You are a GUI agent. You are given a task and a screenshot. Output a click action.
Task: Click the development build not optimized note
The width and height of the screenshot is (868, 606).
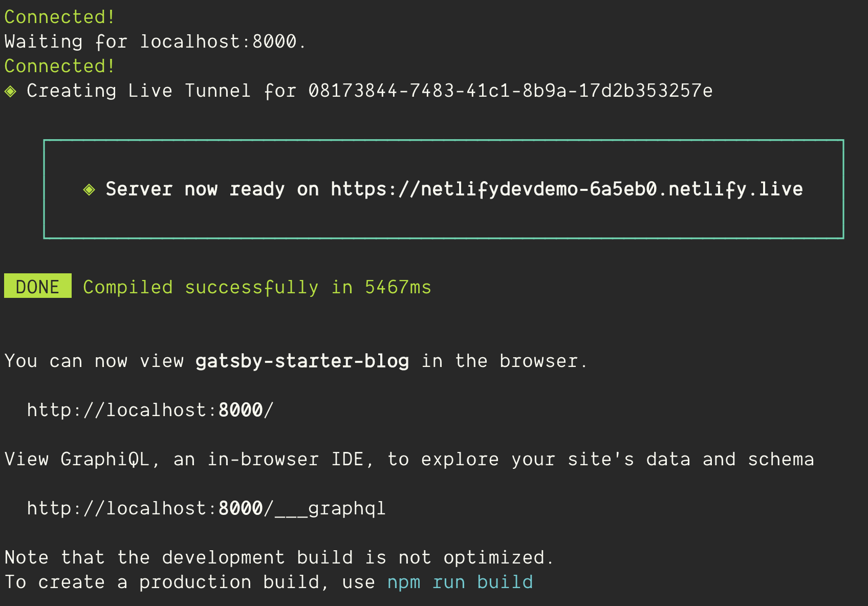click(x=279, y=557)
